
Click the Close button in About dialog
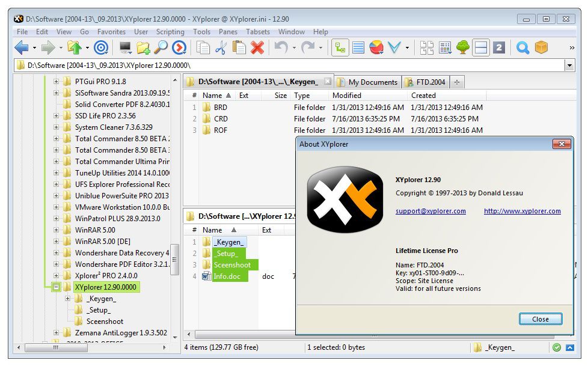coord(541,319)
